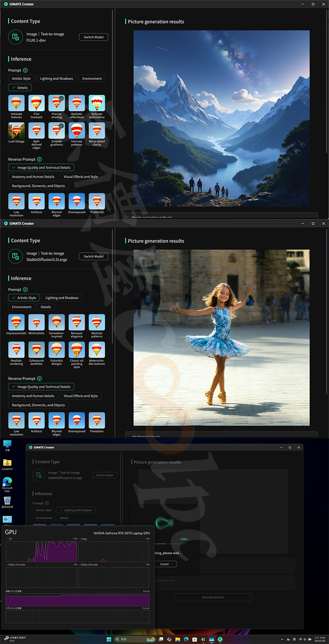Cancel the running picture generation

(164, 564)
